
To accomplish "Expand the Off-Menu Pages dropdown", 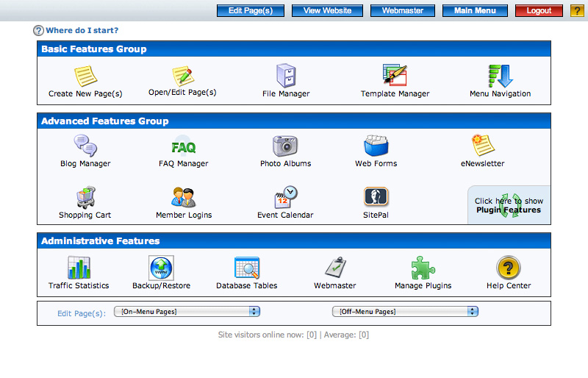I will pos(405,312).
